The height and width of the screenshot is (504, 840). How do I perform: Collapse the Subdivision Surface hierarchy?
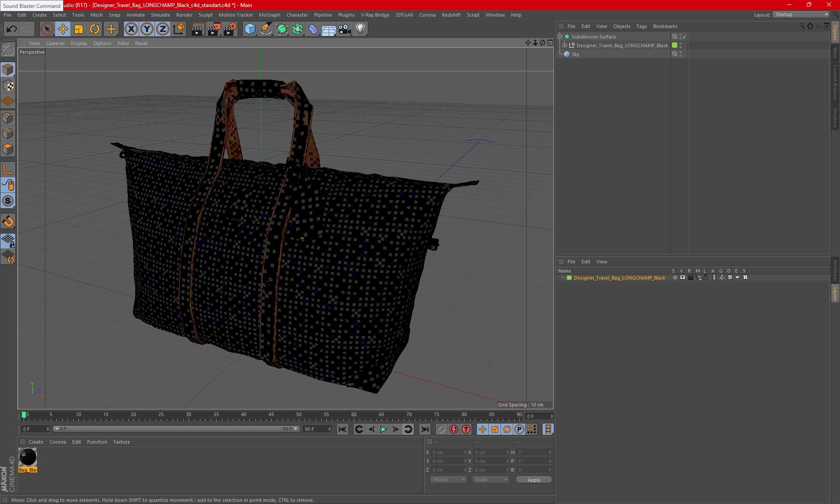point(560,37)
